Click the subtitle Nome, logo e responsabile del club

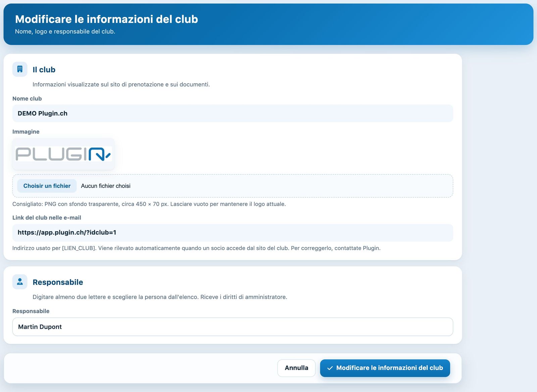pyautogui.click(x=65, y=32)
